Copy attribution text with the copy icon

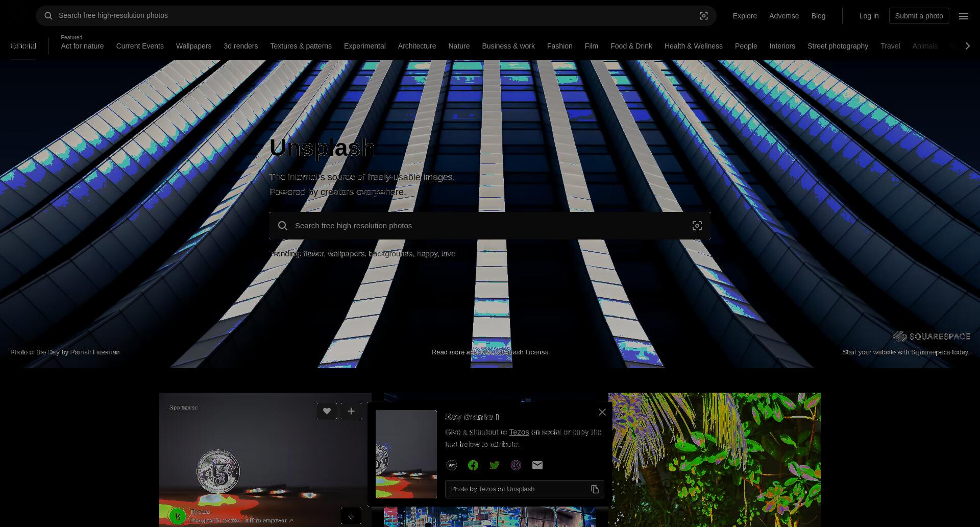click(x=595, y=489)
